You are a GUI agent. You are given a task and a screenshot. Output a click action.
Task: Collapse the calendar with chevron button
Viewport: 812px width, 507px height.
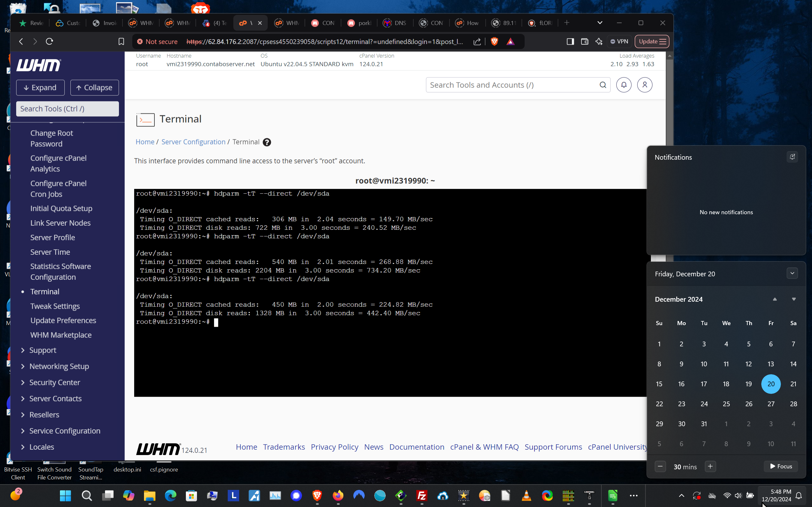(792, 273)
